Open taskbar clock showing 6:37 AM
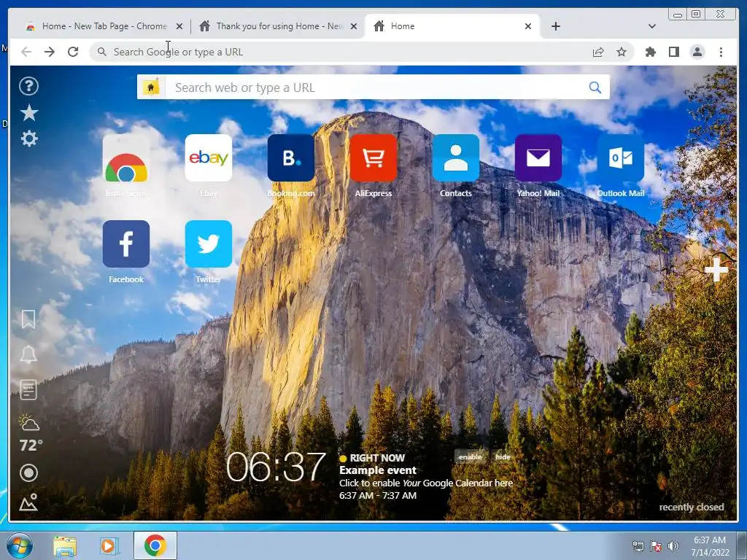 click(x=710, y=546)
